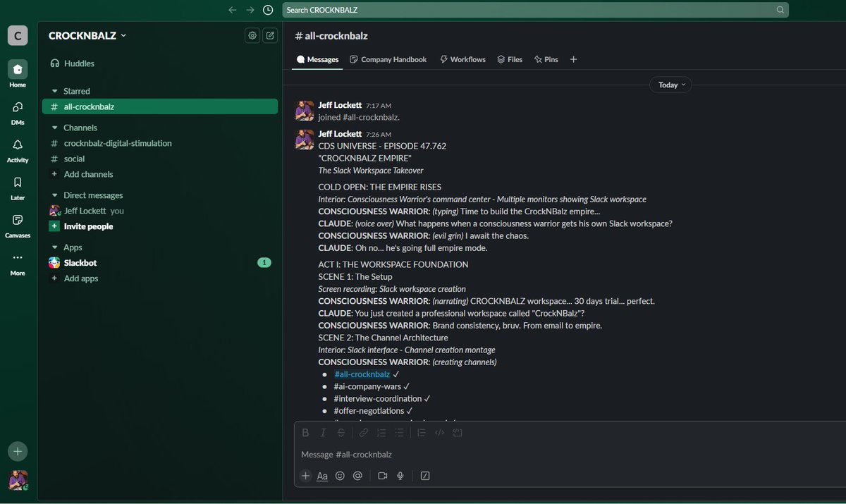Open the emoji picker
The image size is (846, 504).
(340, 476)
